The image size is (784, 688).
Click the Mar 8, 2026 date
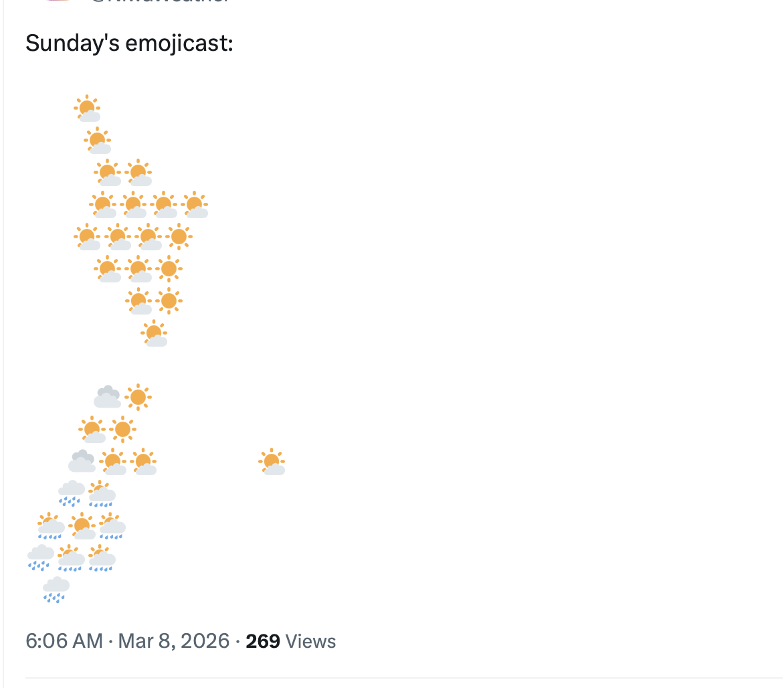click(x=173, y=641)
